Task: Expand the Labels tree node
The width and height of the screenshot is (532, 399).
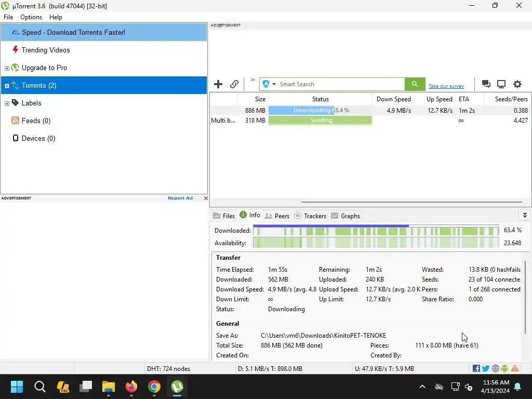Action: [x=7, y=103]
